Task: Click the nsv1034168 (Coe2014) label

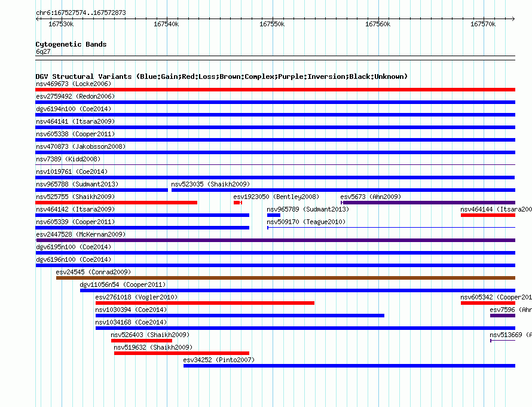Action: (131, 322)
